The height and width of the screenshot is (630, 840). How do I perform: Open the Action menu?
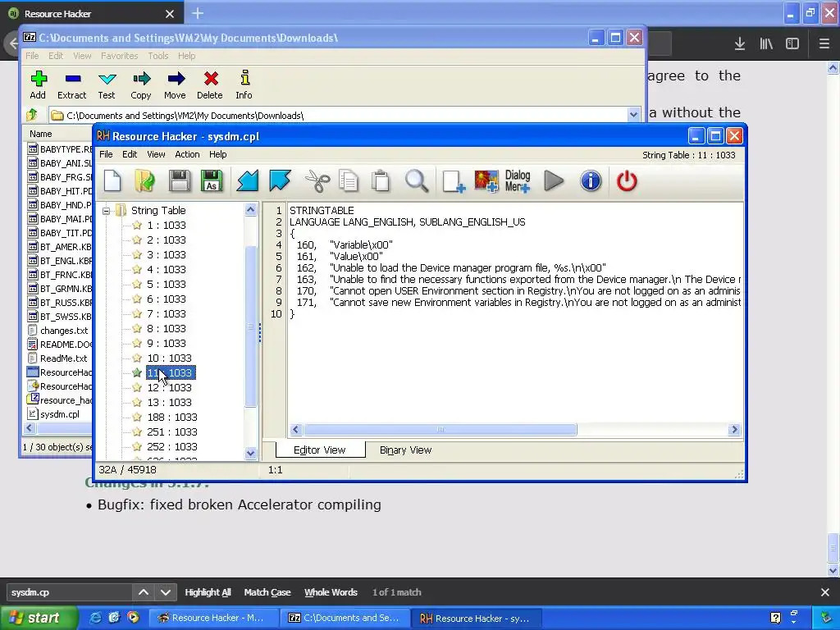point(187,154)
